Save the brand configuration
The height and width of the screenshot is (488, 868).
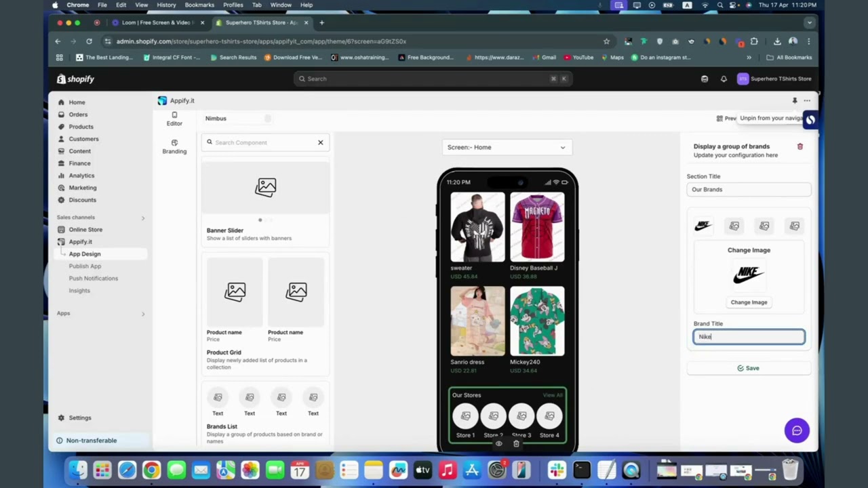(x=749, y=368)
